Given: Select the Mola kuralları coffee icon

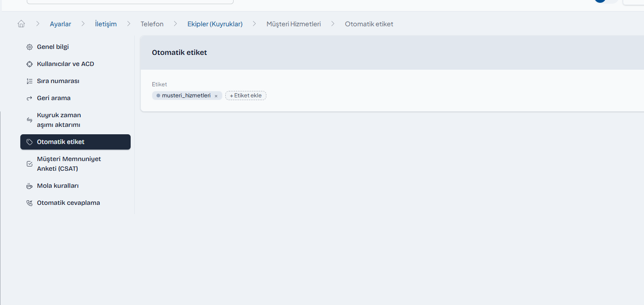Looking at the screenshot, I should (x=30, y=186).
